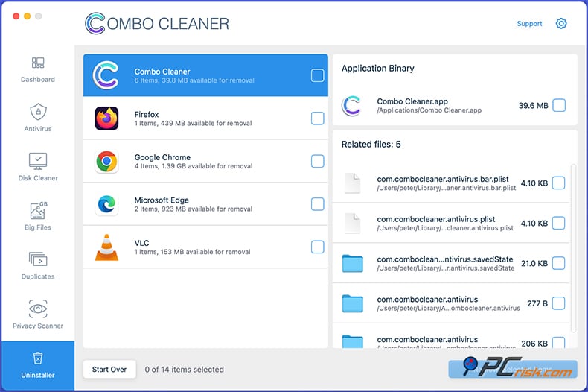
Task: Click the related files scrollbar
Action: pos(573,248)
